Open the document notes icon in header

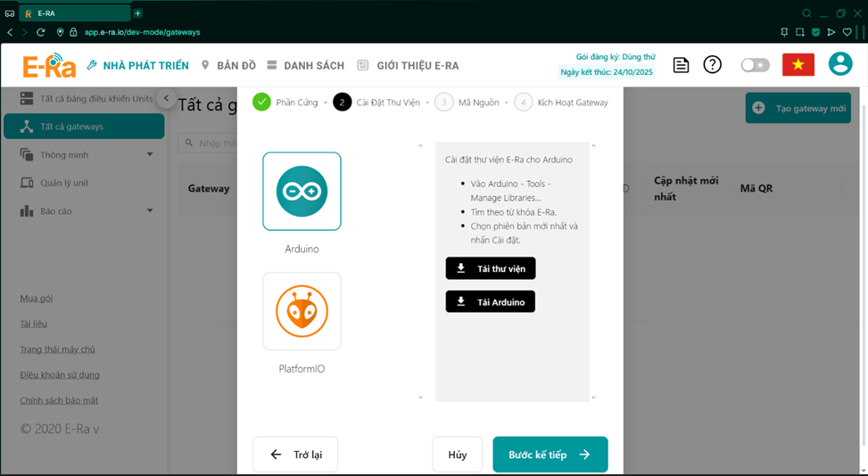coord(681,65)
